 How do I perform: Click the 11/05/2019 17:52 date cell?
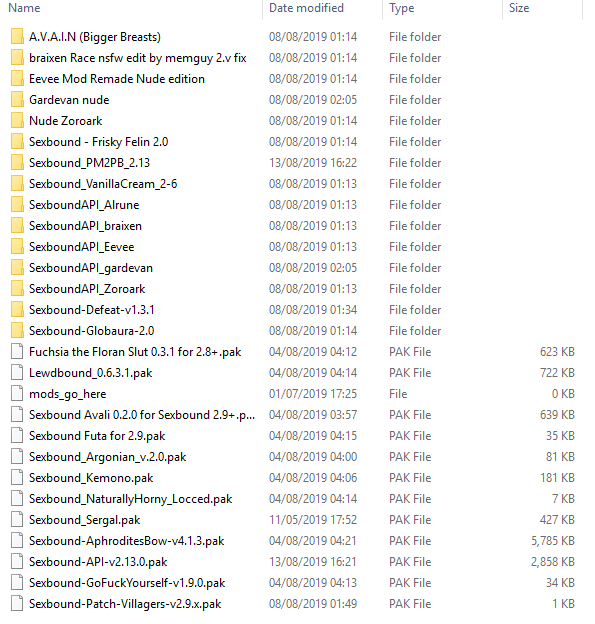[x=313, y=520]
